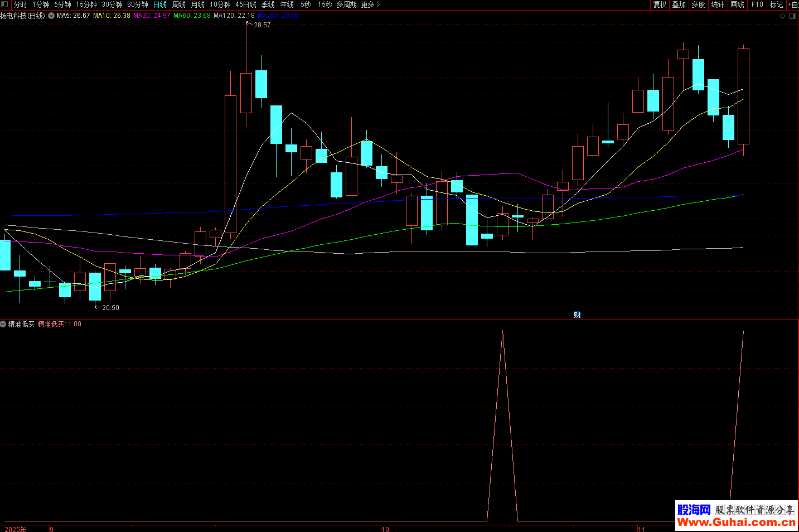Switch to the 周线 weekly tab

tap(179, 4)
